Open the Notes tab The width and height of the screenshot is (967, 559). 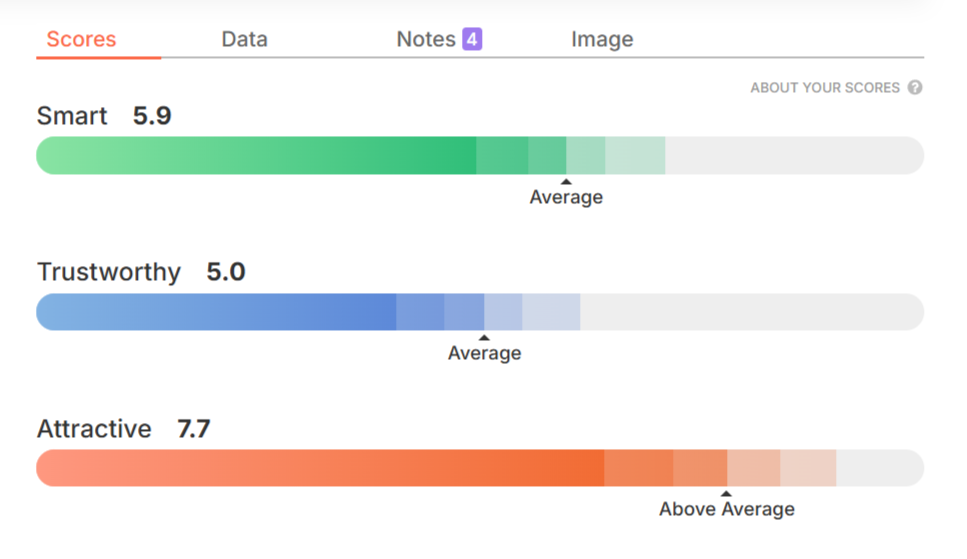[x=426, y=40]
